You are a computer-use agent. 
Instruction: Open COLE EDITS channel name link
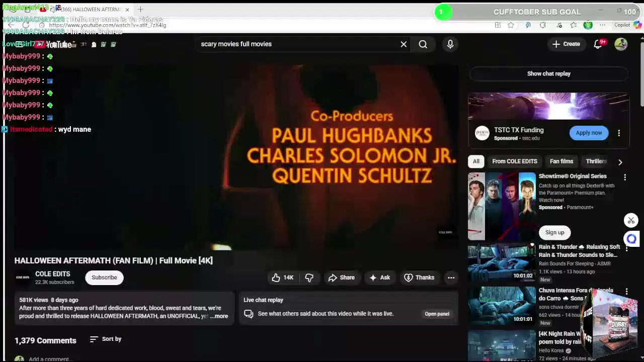[x=53, y=274]
